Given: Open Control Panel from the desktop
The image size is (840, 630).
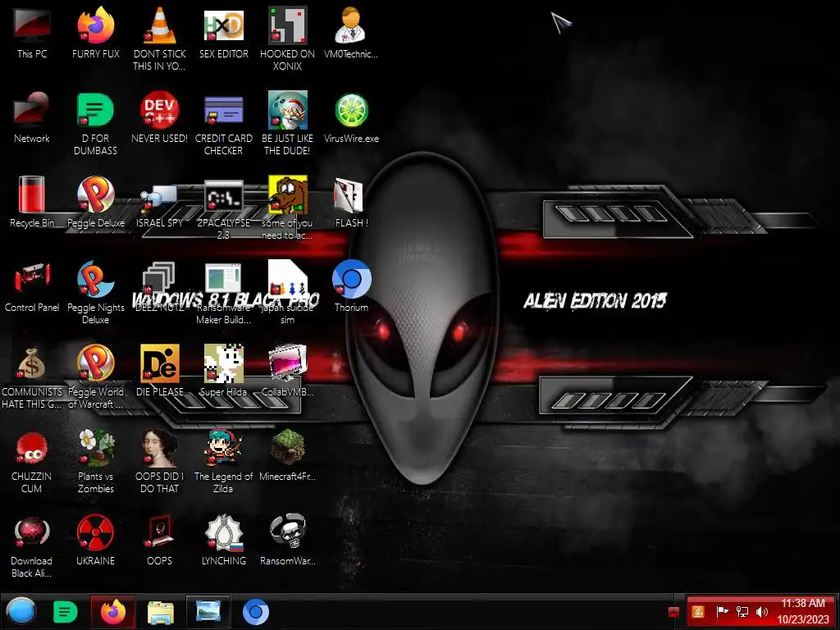Looking at the screenshot, I should click(32, 286).
